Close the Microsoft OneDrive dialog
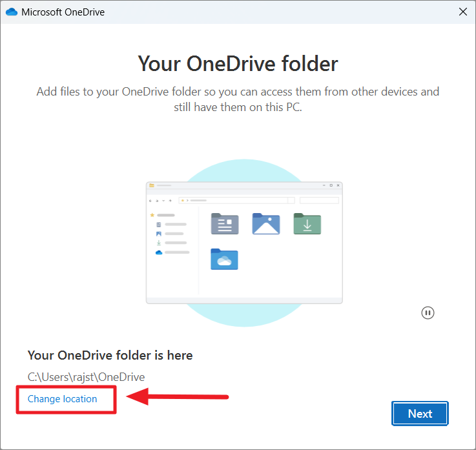The image size is (476, 450). click(463, 12)
